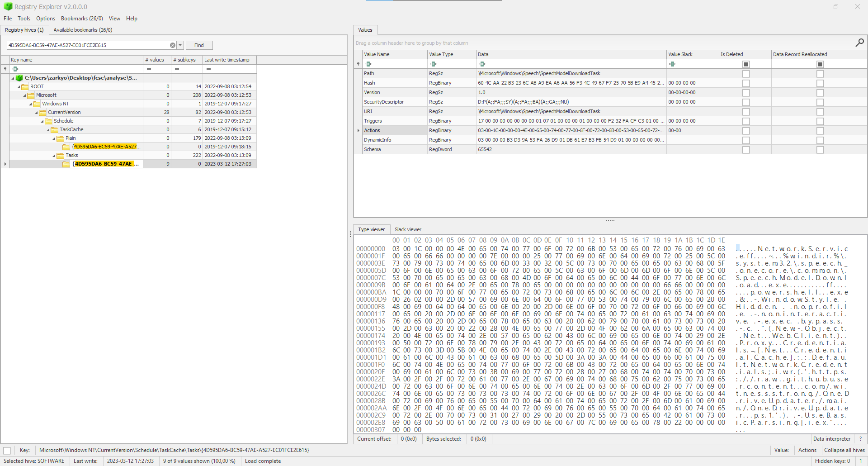Open the values search magnifier
This screenshot has width=868, height=466.
click(x=859, y=43)
